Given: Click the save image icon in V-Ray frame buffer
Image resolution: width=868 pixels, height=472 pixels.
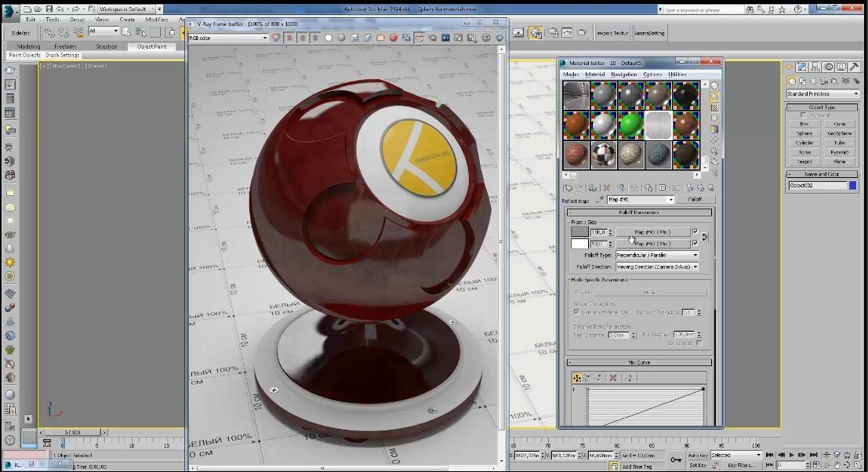Looking at the screenshot, I should (x=354, y=38).
